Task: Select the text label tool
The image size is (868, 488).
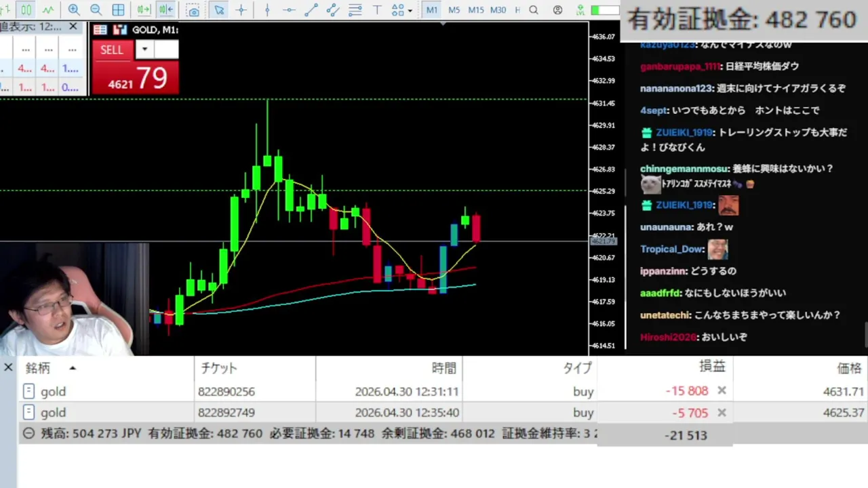Action: [x=377, y=9]
